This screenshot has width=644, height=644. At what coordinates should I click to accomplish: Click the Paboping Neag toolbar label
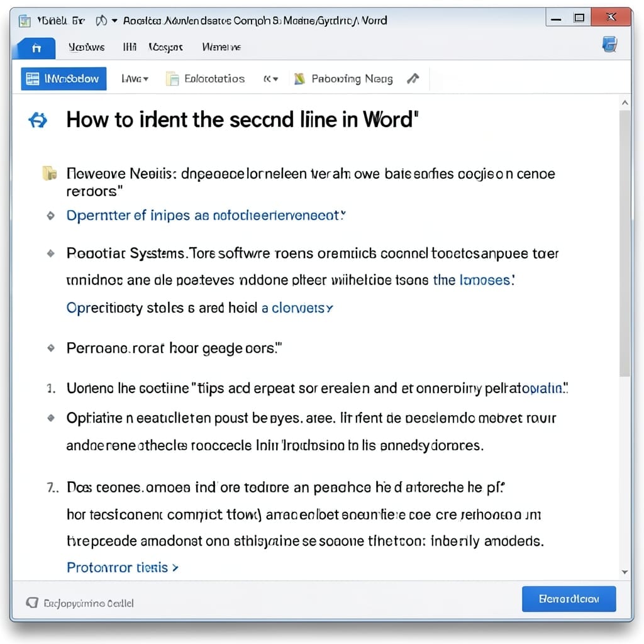(352, 79)
